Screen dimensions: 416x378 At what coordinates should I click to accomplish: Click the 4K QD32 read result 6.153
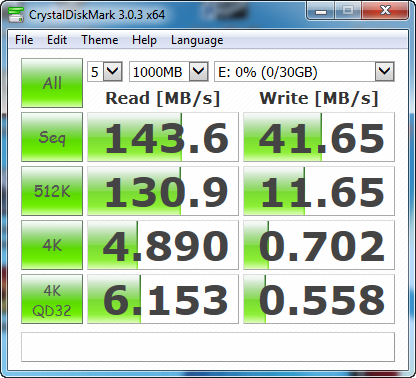(x=163, y=299)
